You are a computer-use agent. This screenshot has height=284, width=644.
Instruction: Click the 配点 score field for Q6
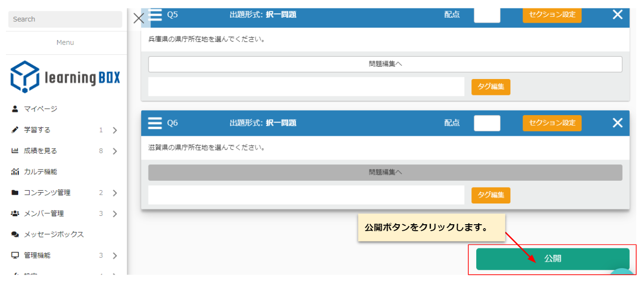[487, 123]
